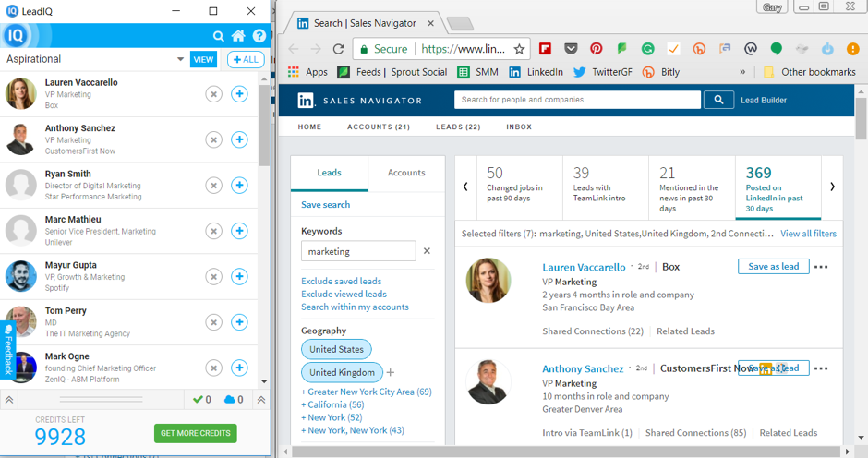Image resolution: width=868 pixels, height=458 pixels.
Task: Dismiss Mayur Gupta using the X icon
Action: coord(213,276)
